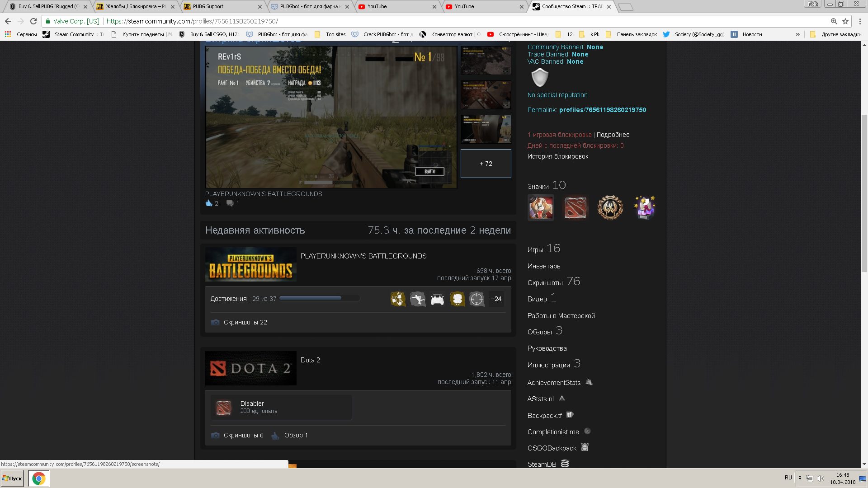This screenshot has width=868, height=488.
Task: Open the network icon in system tray
Action: pyautogui.click(x=810, y=479)
